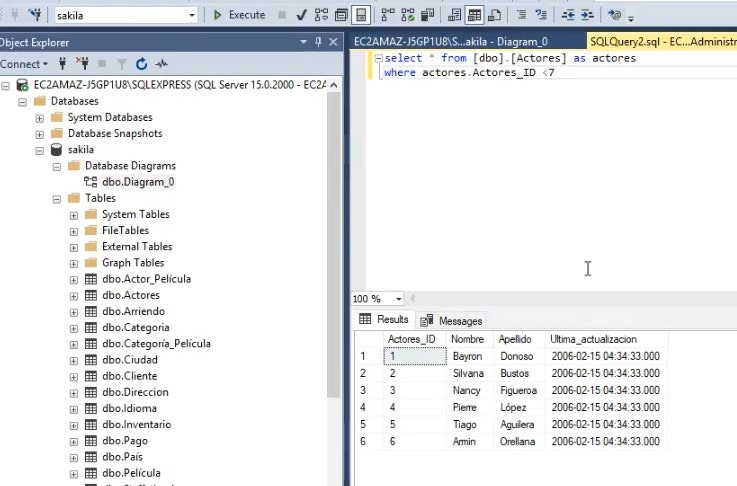Click the Object Explorer vertical scrollbar
This screenshot has width=737, height=486.
[334, 244]
